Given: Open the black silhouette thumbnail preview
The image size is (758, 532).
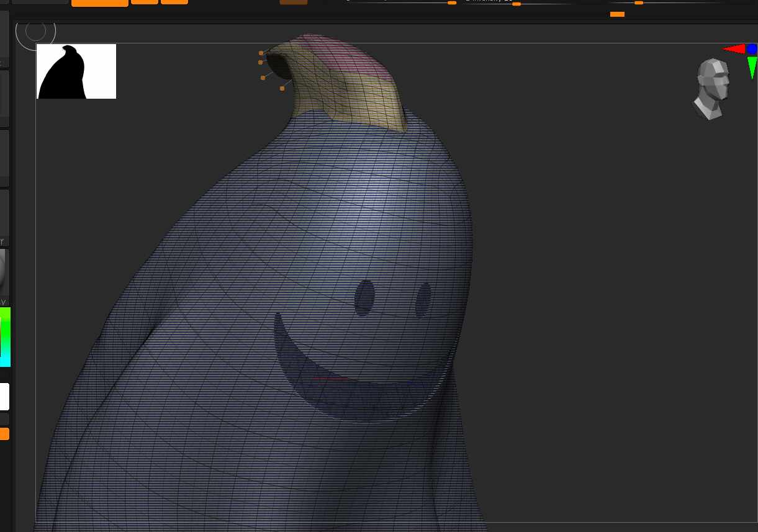Looking at the screenshot, I should [76, 71].
